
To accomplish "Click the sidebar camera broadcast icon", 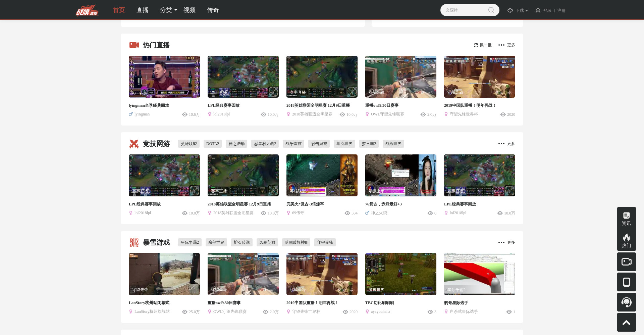I will tap(626, 262).
